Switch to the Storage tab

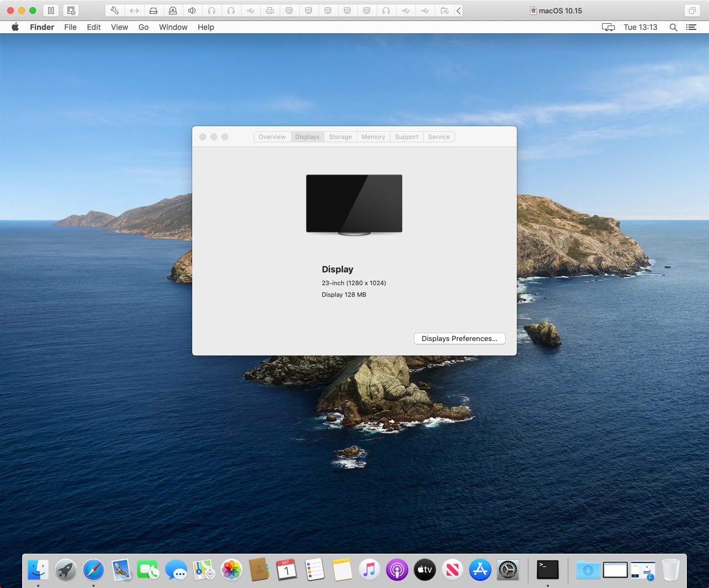(x=340, y=137)
